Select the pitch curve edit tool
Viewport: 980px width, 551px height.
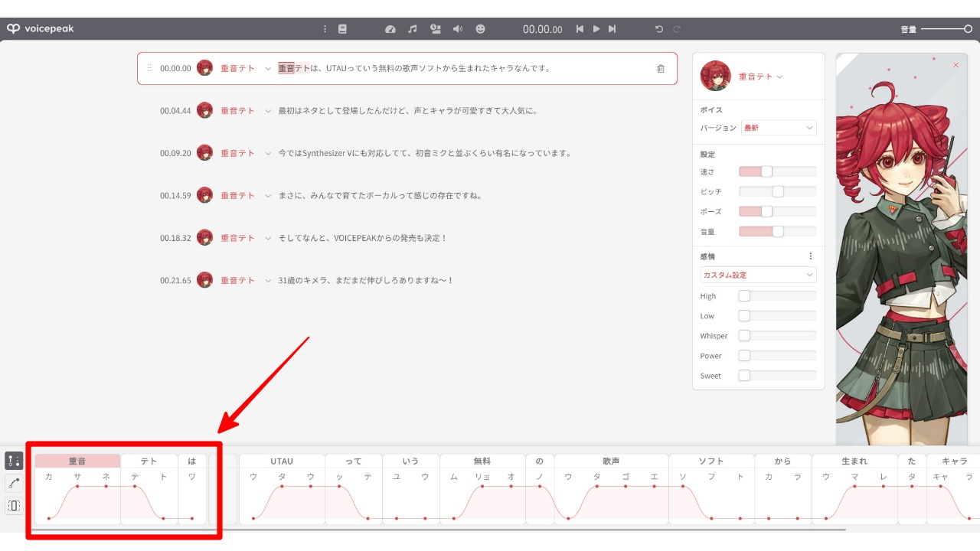click(14, 483)
